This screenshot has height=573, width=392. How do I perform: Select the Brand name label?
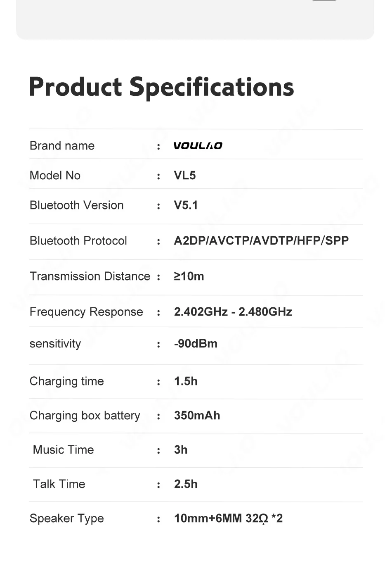62,145
